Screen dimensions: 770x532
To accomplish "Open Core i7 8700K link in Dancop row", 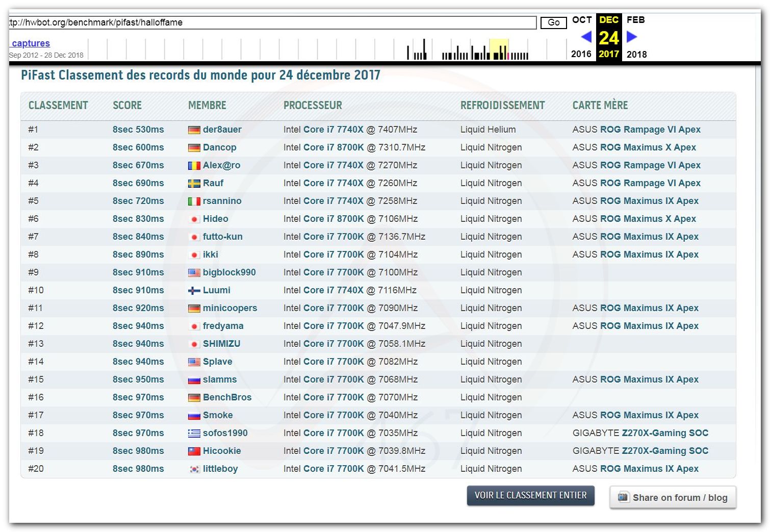I will (x=334, y=147).
